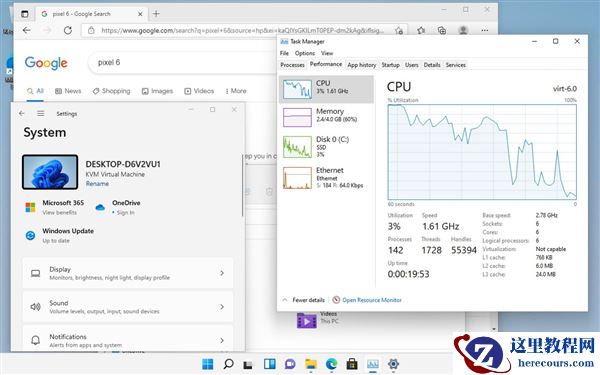
Task: Select Ethernet in the performance sidebar
Action: click(x=326, y=178)
